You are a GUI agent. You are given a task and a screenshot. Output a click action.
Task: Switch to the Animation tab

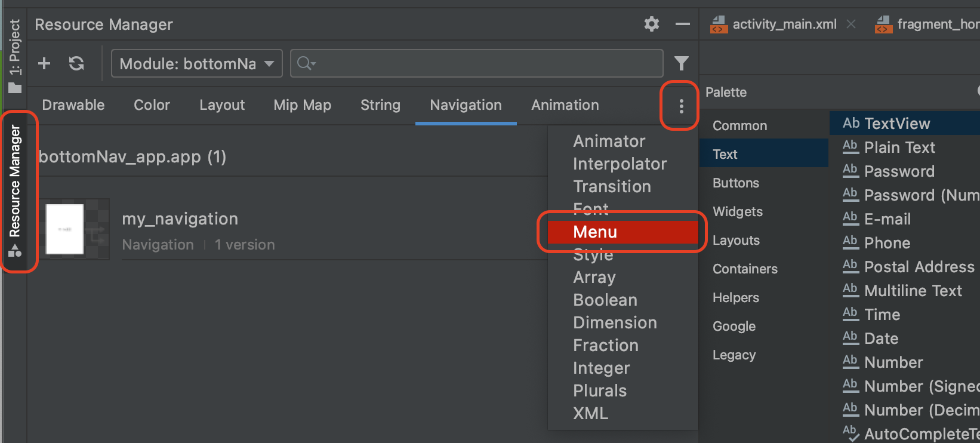pyautogui.click(x=565, y=105)
